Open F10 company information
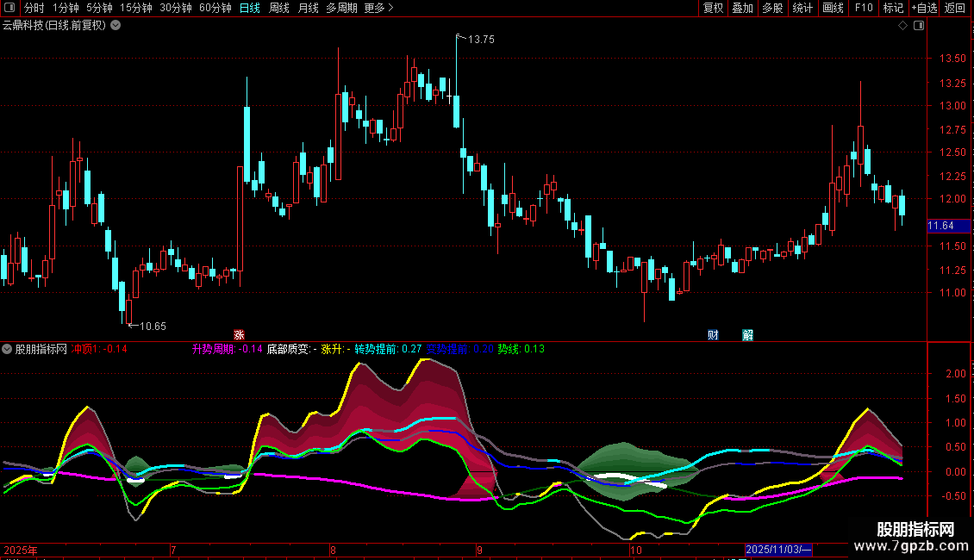 pos(863,8)
